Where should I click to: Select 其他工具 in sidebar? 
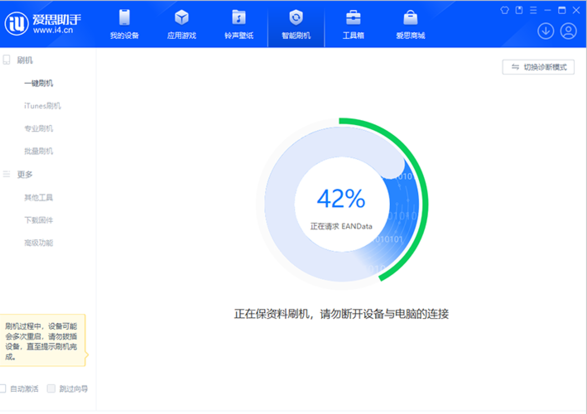[x=39, y=197]
